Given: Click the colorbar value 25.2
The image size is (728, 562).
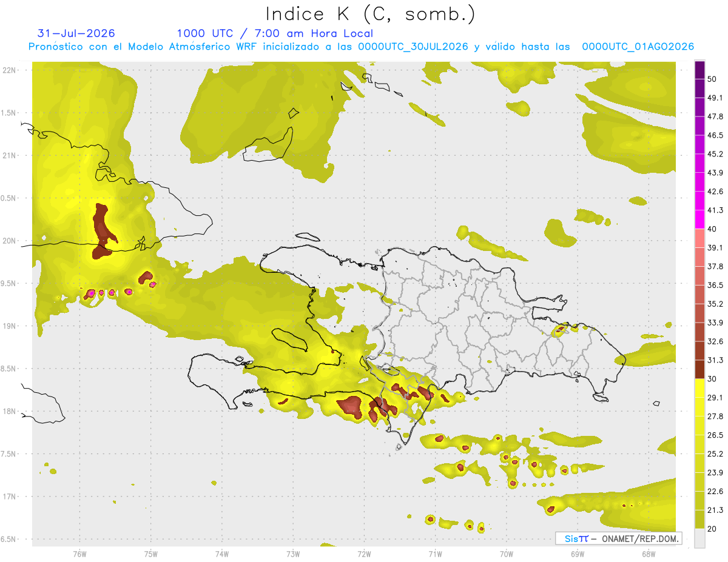Looking at the screenshot, I should (715, 454).
